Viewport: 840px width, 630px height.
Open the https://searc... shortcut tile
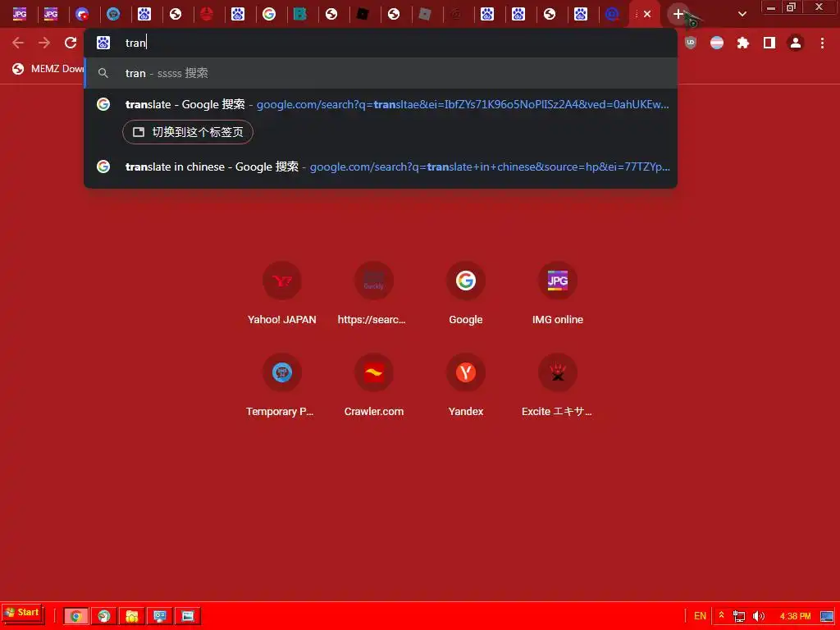click(x=373, y=294)
